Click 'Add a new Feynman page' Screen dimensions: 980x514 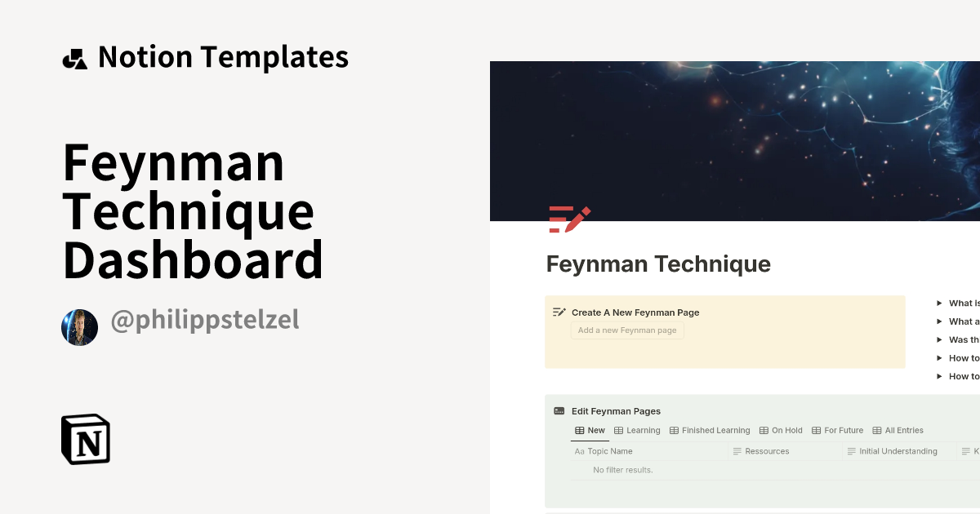pos(627,330)
